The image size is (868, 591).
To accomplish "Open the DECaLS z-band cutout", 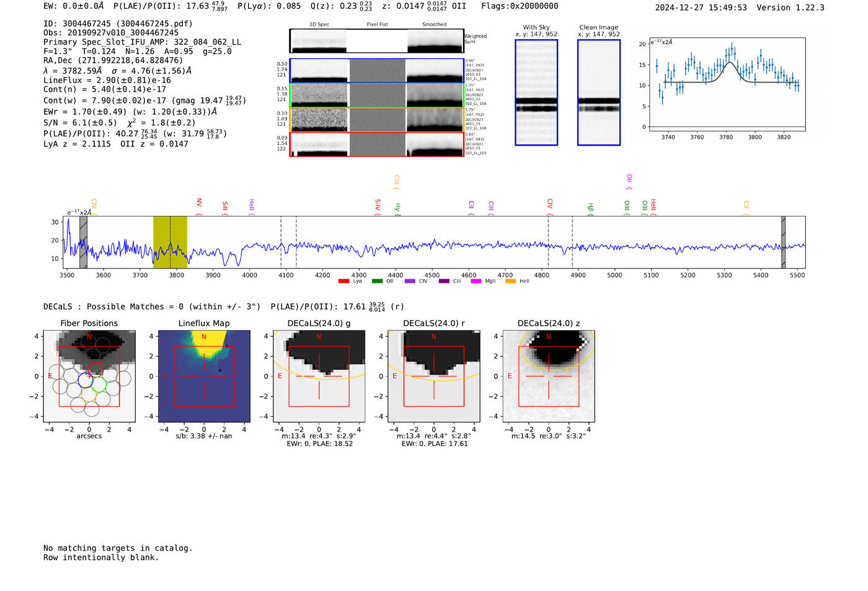I will (x=549, y=376).
